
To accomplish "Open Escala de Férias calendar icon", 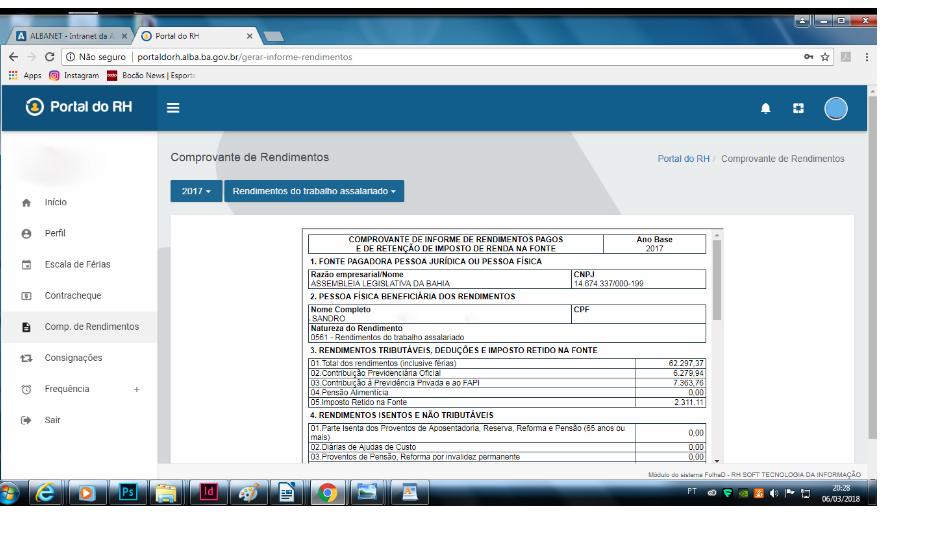I will [27, 265].
